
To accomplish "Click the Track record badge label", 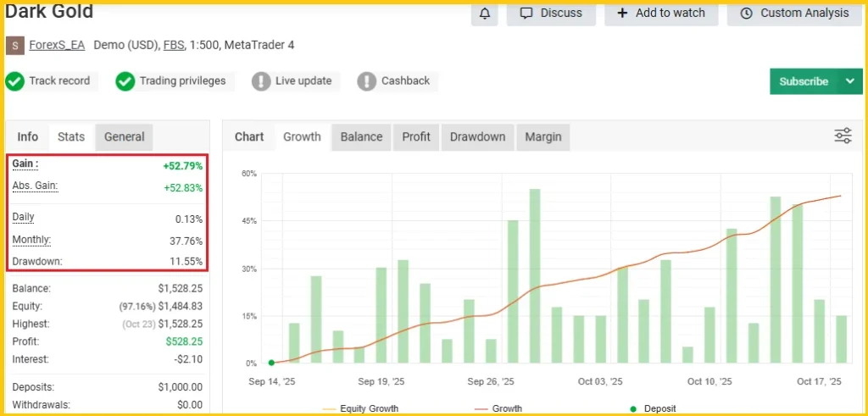I will click(x=59, y=81).
